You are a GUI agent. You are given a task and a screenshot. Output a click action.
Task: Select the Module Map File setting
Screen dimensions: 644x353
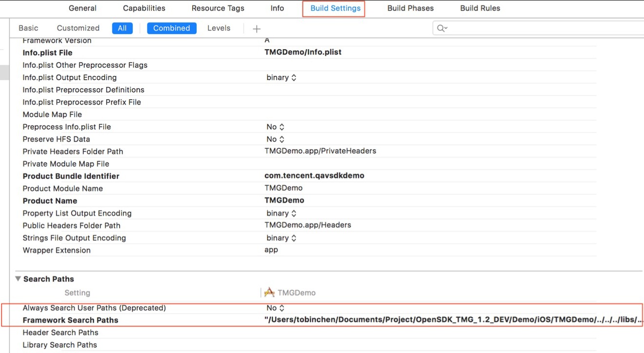(52, 114)
